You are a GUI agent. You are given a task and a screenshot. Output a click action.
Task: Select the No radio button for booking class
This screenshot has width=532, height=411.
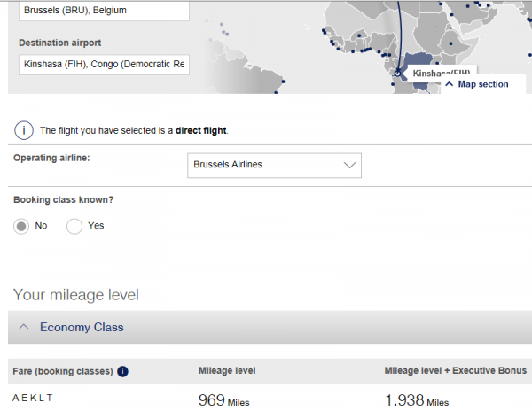click(21, 227)
